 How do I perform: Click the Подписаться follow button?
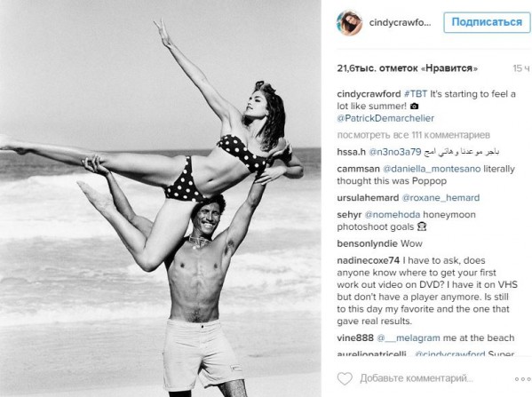tap(487, 22)
